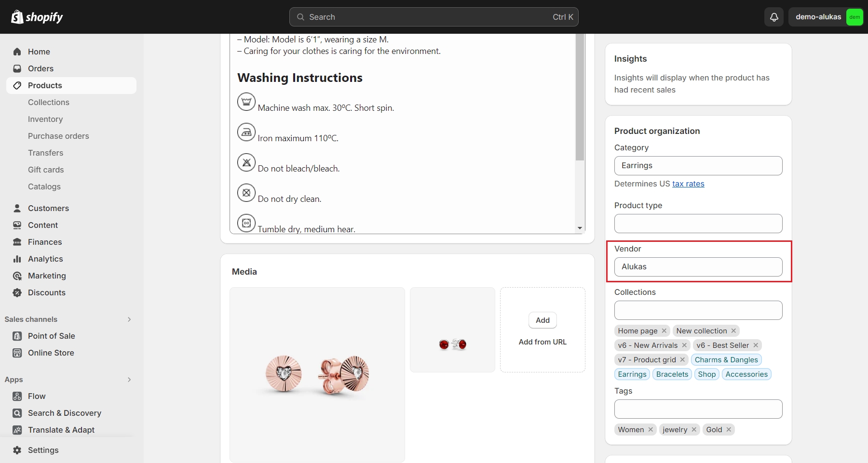Click the notifications bell icon
The image size is (868, 463).
[774, 17]
